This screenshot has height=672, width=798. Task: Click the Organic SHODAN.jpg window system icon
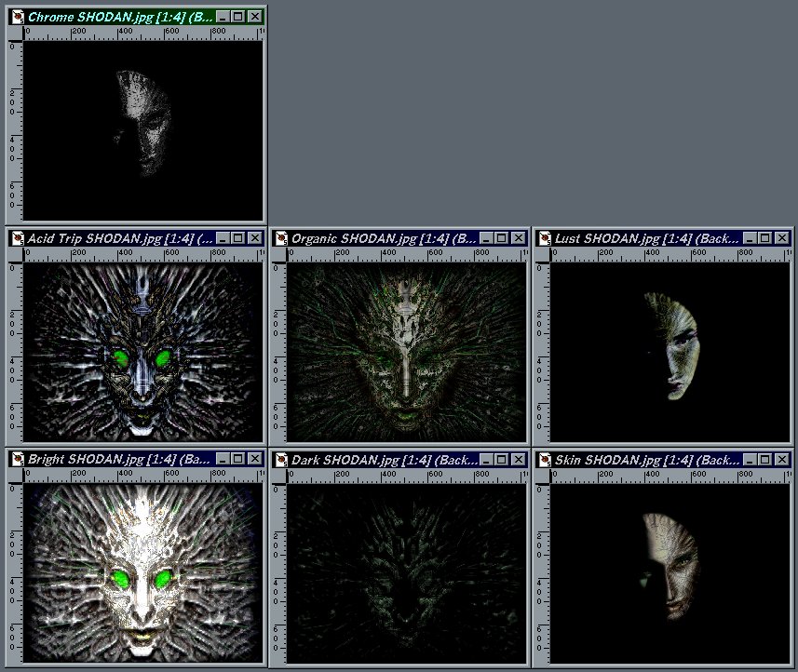pos(281,238)
